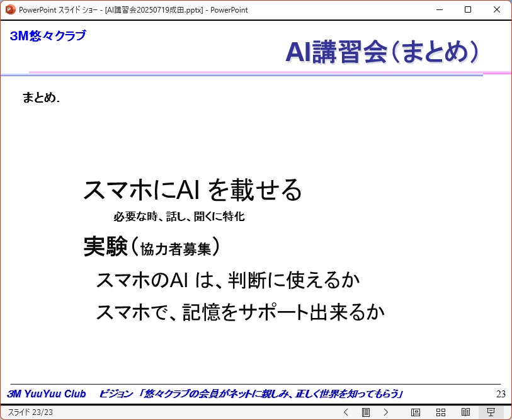Click the 実験(協力者募集) heading
This screenshot has width=512, height=420.
152,247
